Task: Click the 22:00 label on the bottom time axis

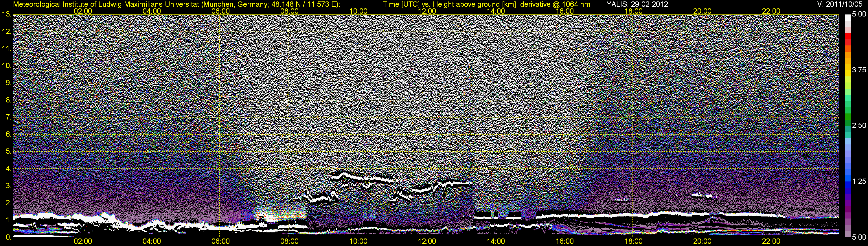Action: pos(771,241)
